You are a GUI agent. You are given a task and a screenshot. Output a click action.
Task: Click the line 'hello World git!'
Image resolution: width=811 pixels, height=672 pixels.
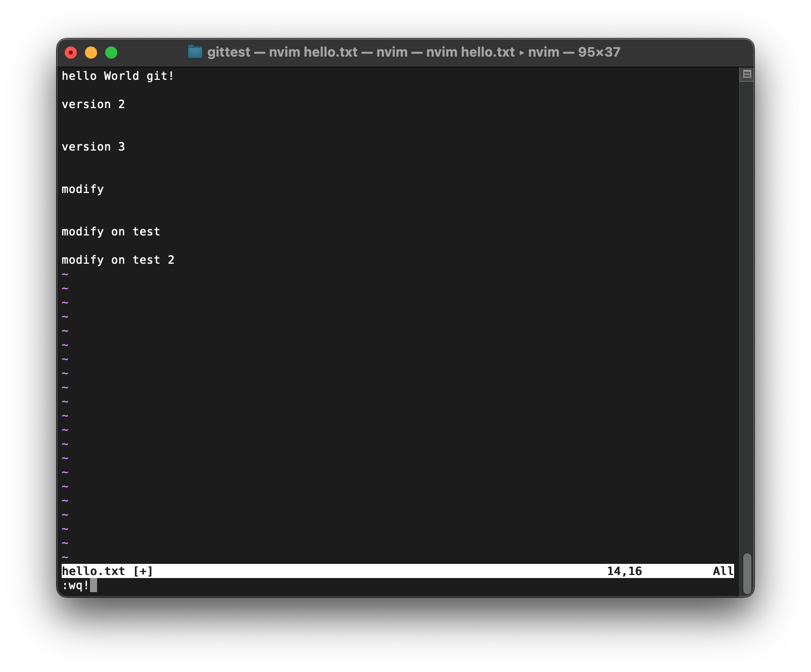tap(118, 76)
